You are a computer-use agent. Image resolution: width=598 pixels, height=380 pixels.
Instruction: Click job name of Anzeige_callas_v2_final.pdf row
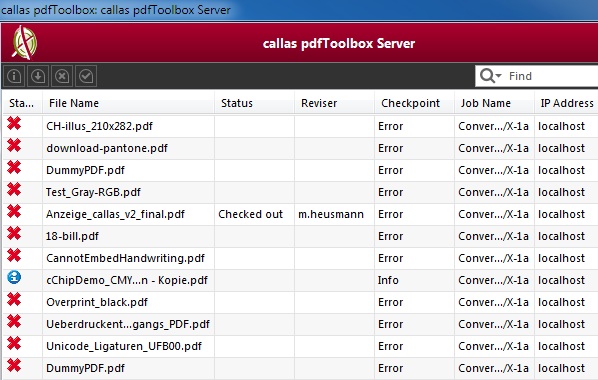(x=494, y=214)
